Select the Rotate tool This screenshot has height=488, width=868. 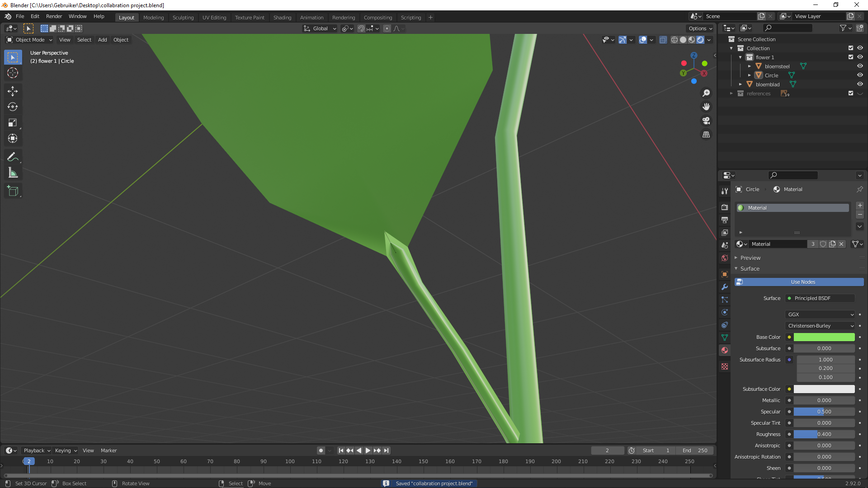tap(13, 107)
